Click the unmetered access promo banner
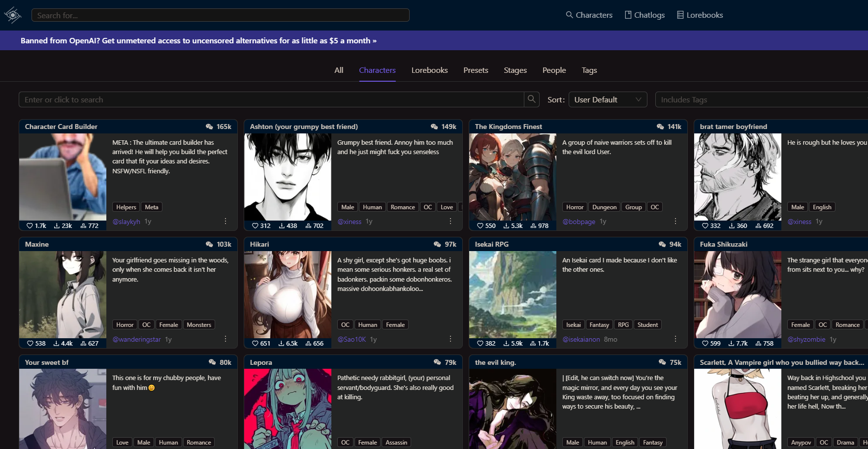The height and width of the screenshot is (449, 868). 198,41
